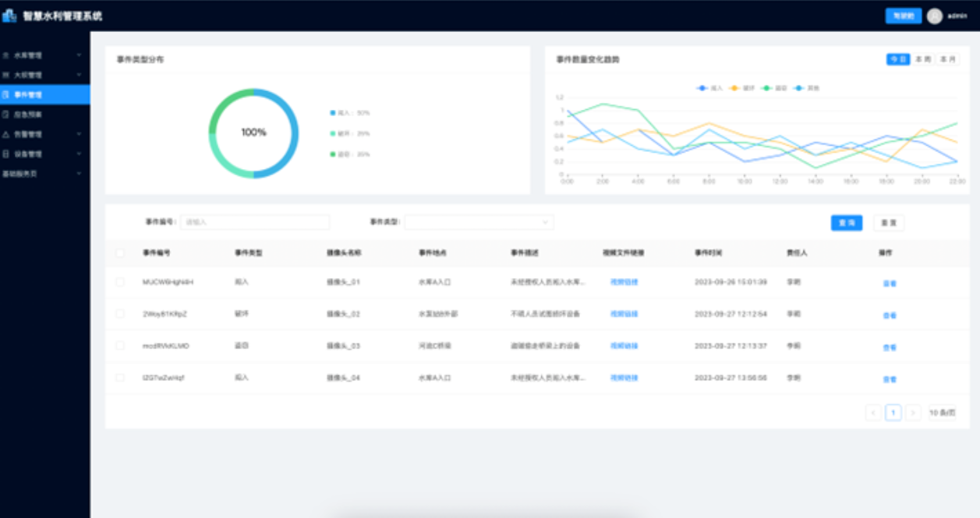The width and height of the screenshot is (980, 518).
Task: Click the 事件时间 column header
Action: (708, 252)
